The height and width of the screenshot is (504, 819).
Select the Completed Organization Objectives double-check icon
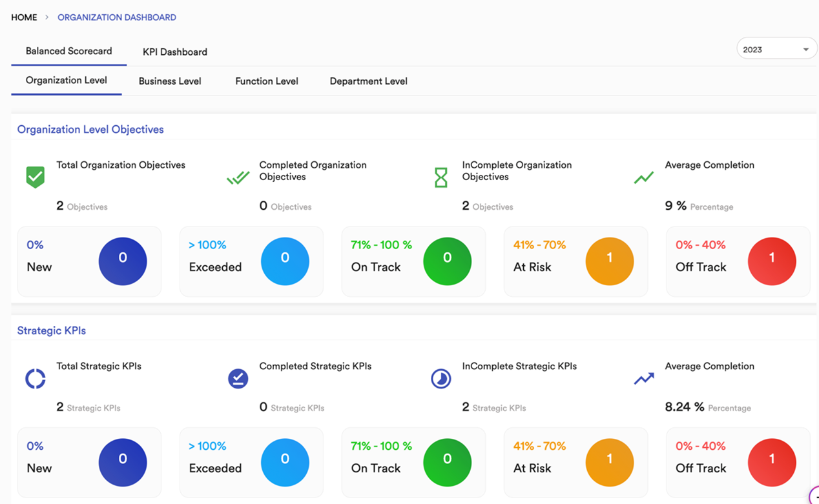[238, 177]
